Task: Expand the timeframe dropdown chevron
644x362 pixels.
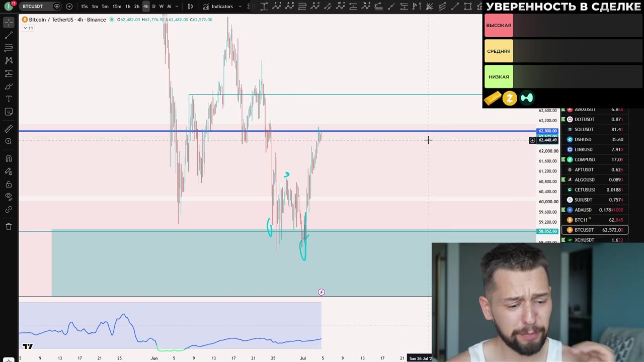Action: 177,6
